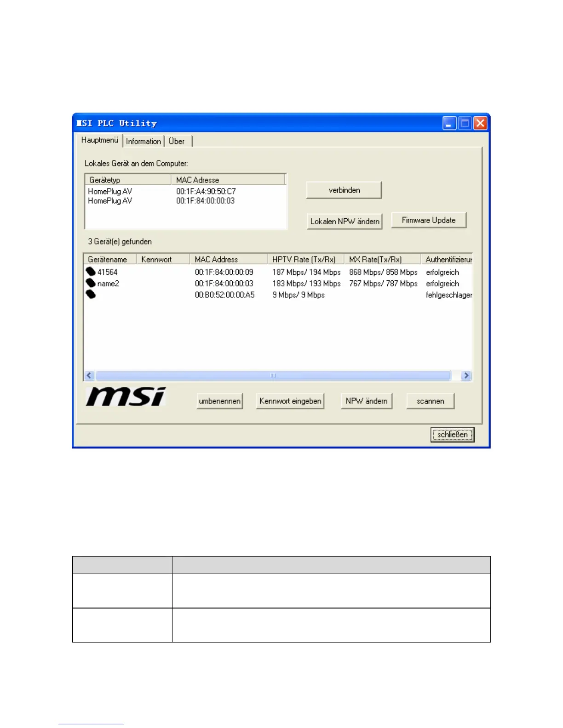The height and width of the screenshot is (728, 563).
Task: Select unnamed device icon at 00:B0:52:00:00:A5
Action: coord(91,295)
